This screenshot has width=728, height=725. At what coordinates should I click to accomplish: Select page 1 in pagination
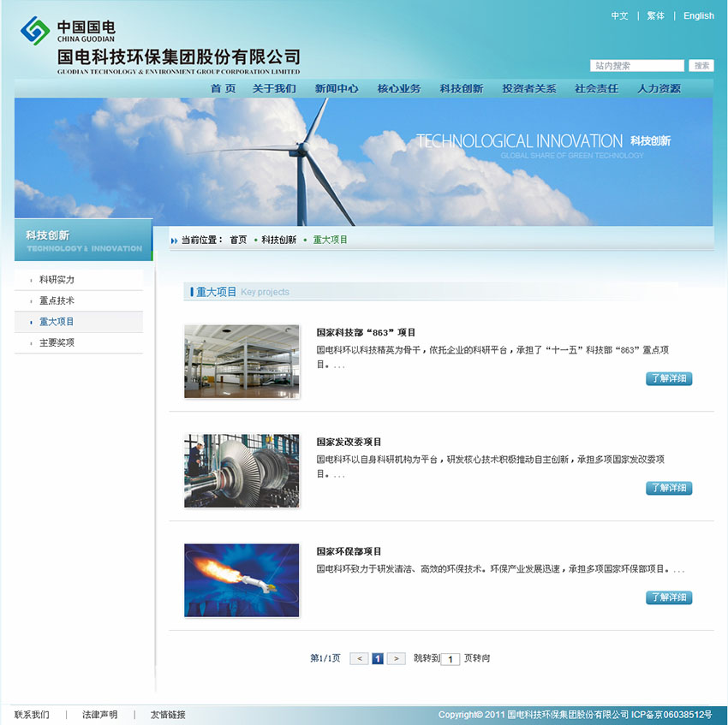[x=378, y=659]
